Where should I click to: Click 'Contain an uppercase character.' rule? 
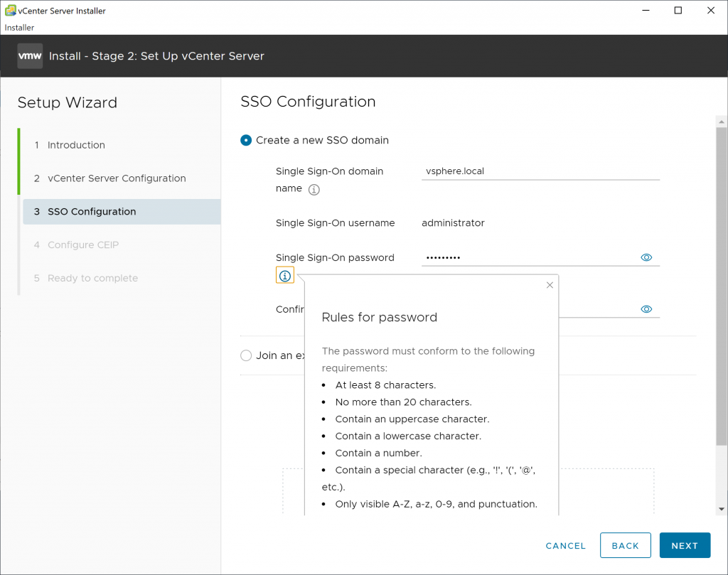coord(412,419)
